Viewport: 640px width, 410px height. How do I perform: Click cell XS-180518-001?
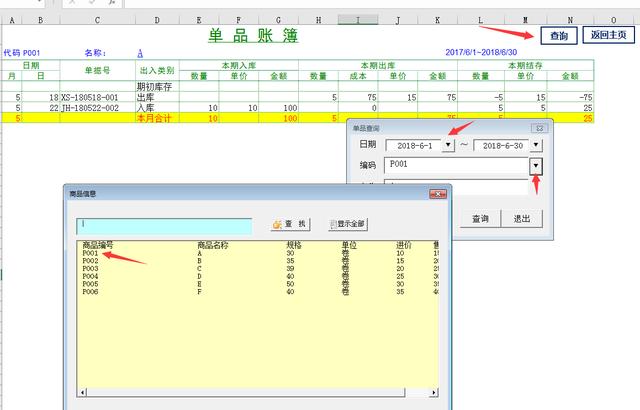(98, 98)
